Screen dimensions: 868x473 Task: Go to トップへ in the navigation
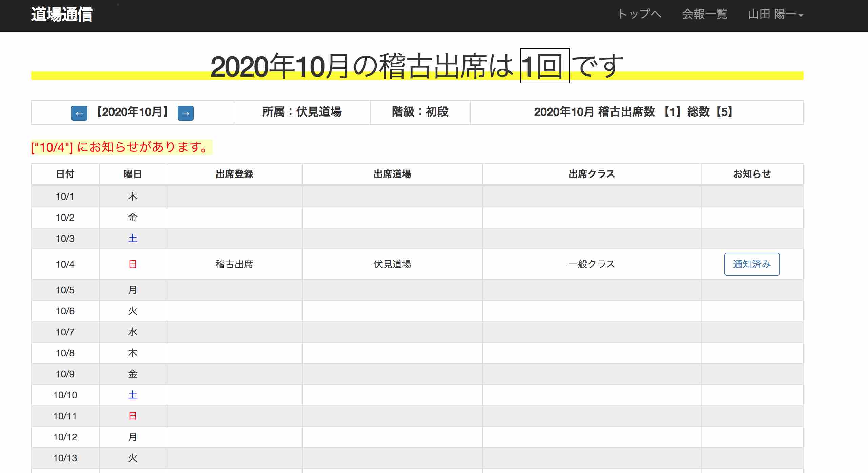tap(641, 14)
